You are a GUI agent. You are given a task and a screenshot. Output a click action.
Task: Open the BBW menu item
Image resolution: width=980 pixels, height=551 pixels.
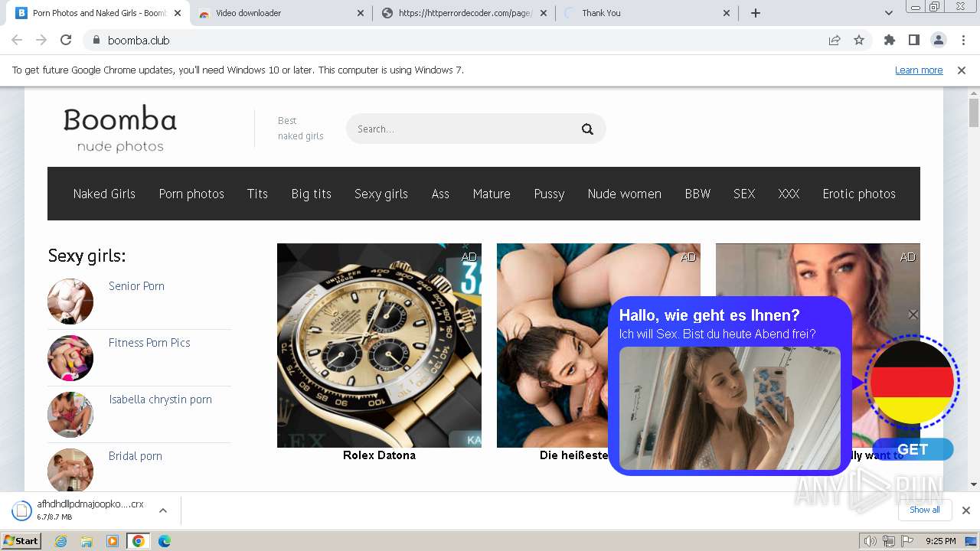(x=697, y=194)
